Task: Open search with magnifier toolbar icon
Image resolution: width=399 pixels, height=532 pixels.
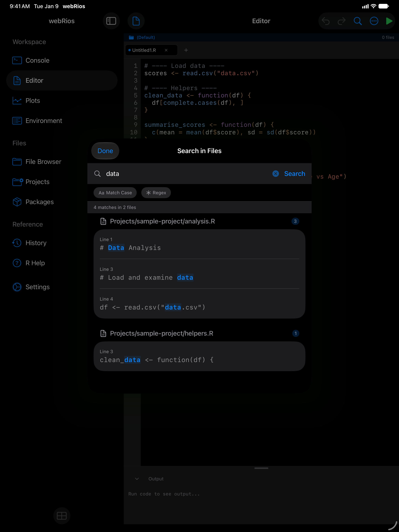Action: pos(358,21)
